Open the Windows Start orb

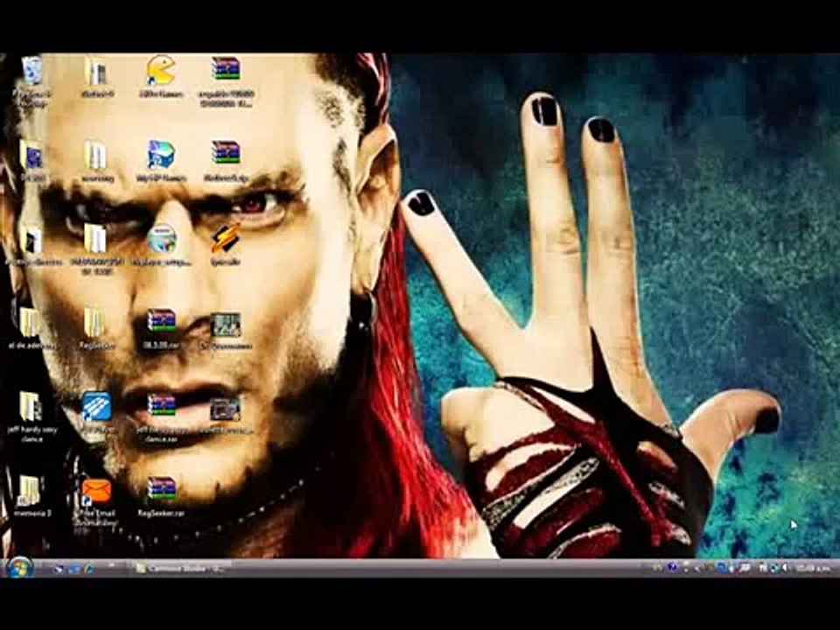coord(20,567)
